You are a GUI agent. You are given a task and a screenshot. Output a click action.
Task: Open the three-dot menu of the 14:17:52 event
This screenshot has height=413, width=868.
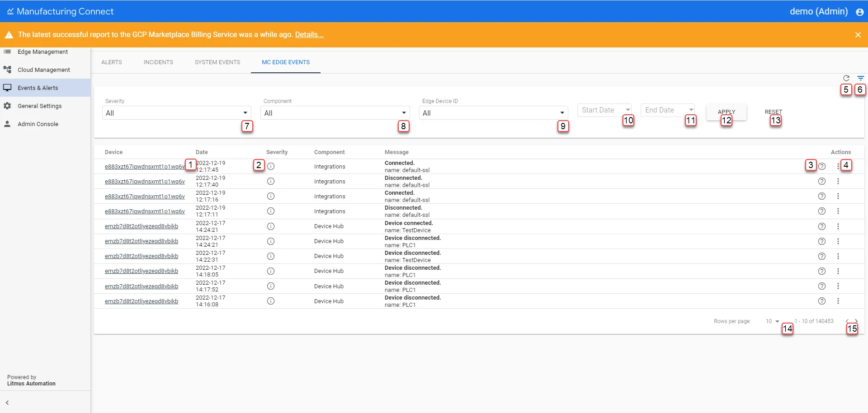pyautogui.click(x=838, y=286)
